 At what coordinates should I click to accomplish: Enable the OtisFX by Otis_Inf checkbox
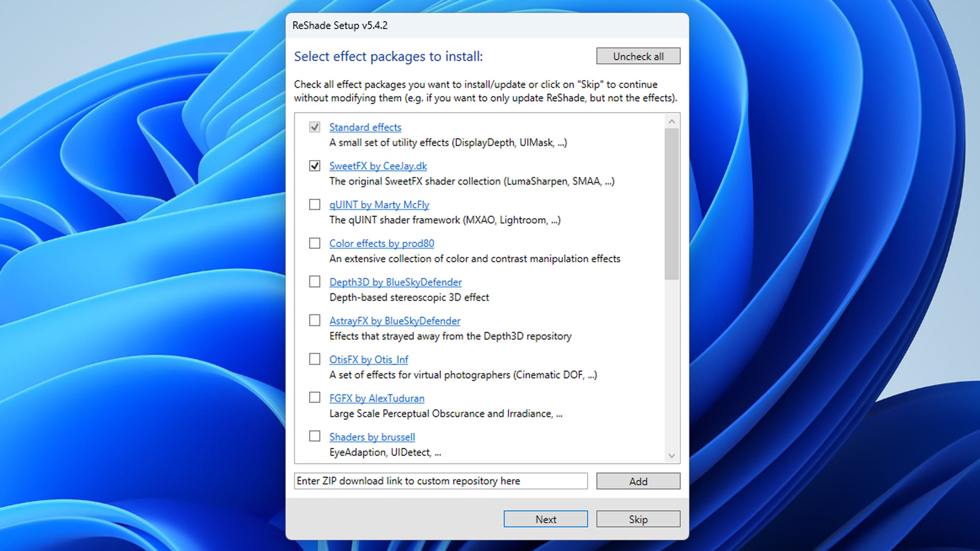[x=315, y=359]
